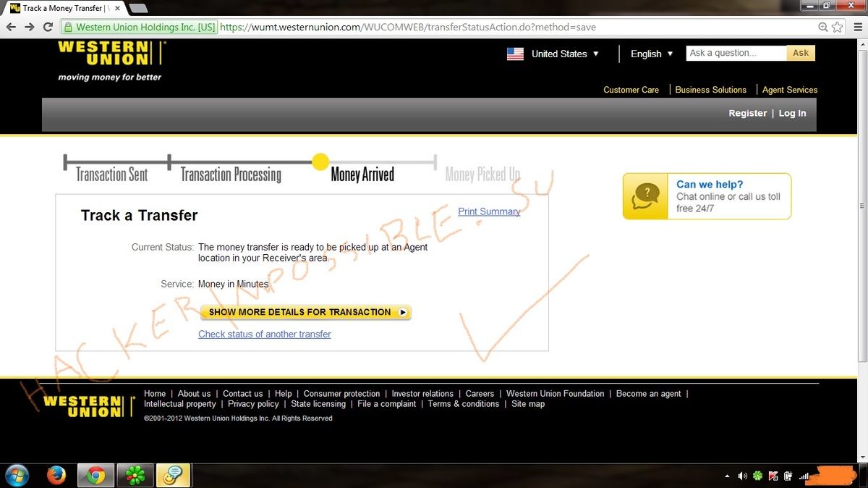Open the Site map link
The width and height of the screenshot is (868, 488).
(x=528, y=404)
